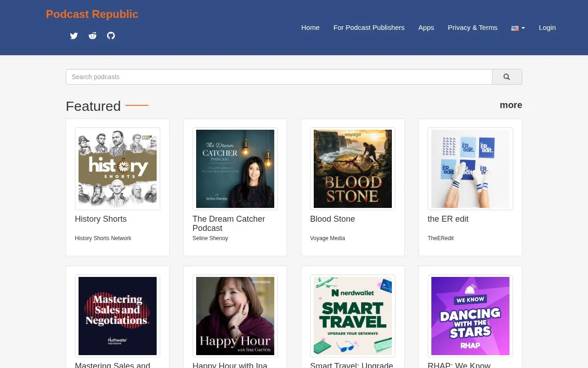
Task: Click Voyage Media publisher text
Action: pyautogui.click(x=328, y=238)
